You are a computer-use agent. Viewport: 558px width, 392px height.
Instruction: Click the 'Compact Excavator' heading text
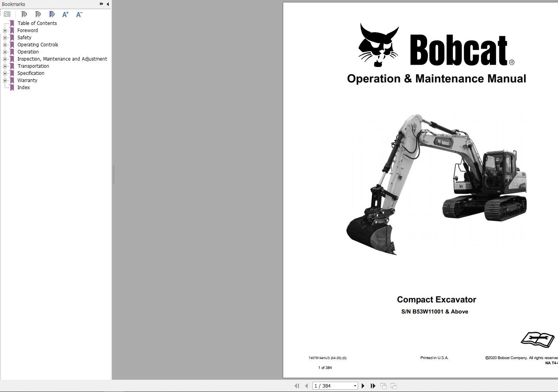tap(437, 300)
